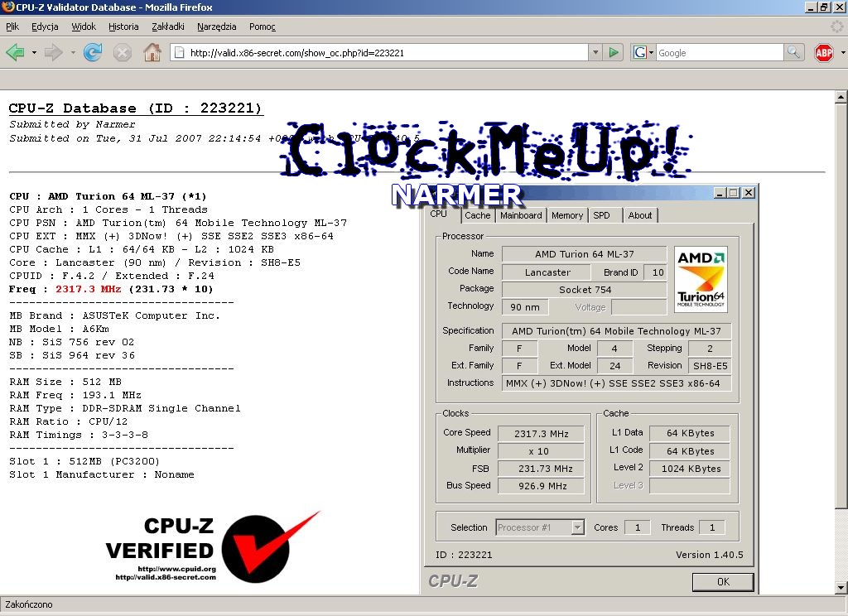Click the Google search engine icon
Image resolution: width=848 pixels, height=616 pixels.
click(640, 52)
